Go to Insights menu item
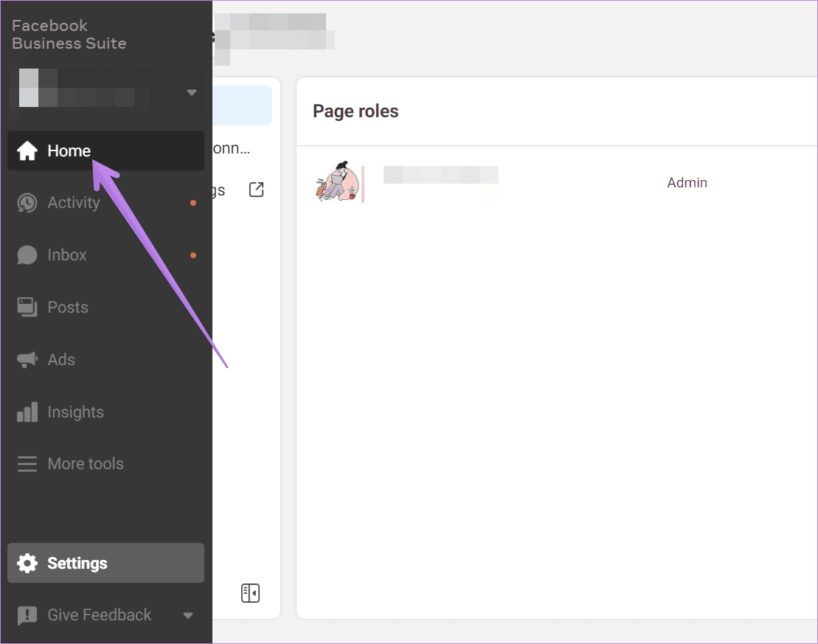The height and width of the screenshot is (644, 818). coord(106,412)
